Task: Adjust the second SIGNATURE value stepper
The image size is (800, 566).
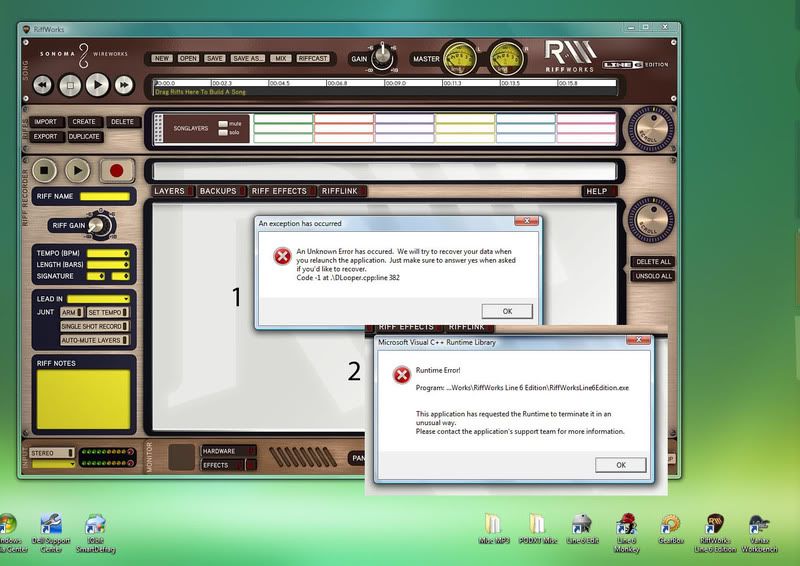Action: [x=126, y=276]
